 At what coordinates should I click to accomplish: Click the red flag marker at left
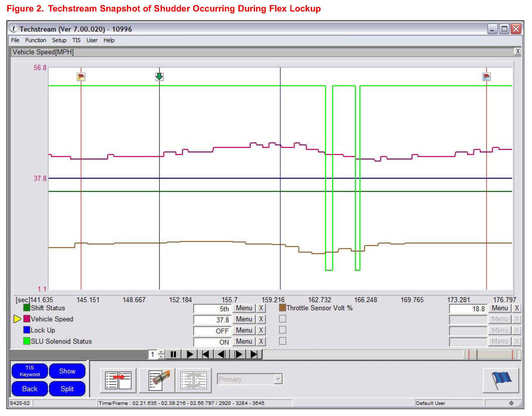(81, 77)
